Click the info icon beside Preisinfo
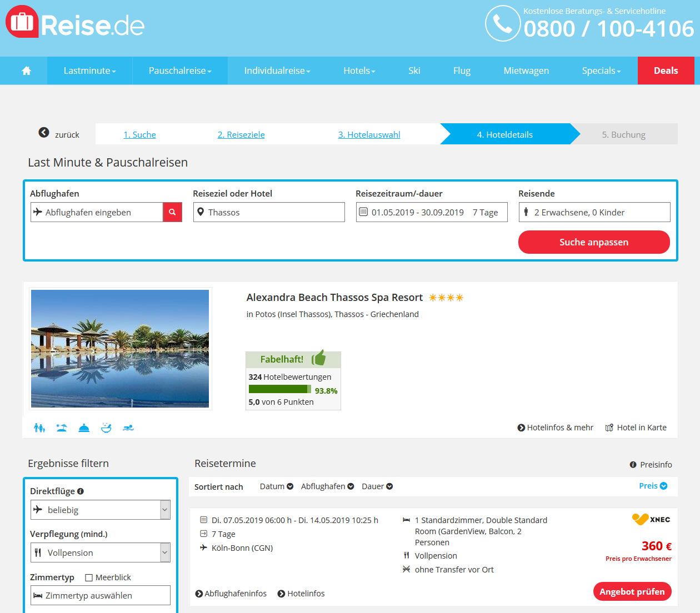Image resolution: width=700 pixels, height=613 pixels. point(633,465)
